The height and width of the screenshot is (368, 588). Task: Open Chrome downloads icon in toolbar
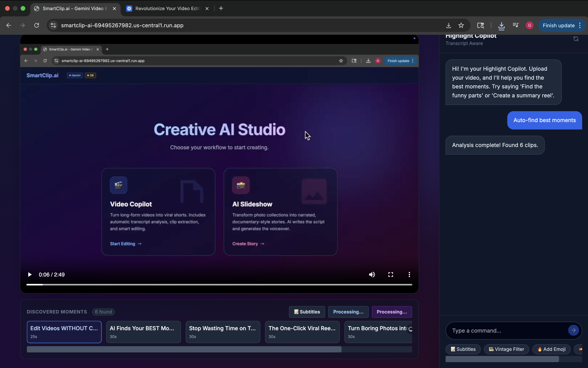(x=501, y=25)
